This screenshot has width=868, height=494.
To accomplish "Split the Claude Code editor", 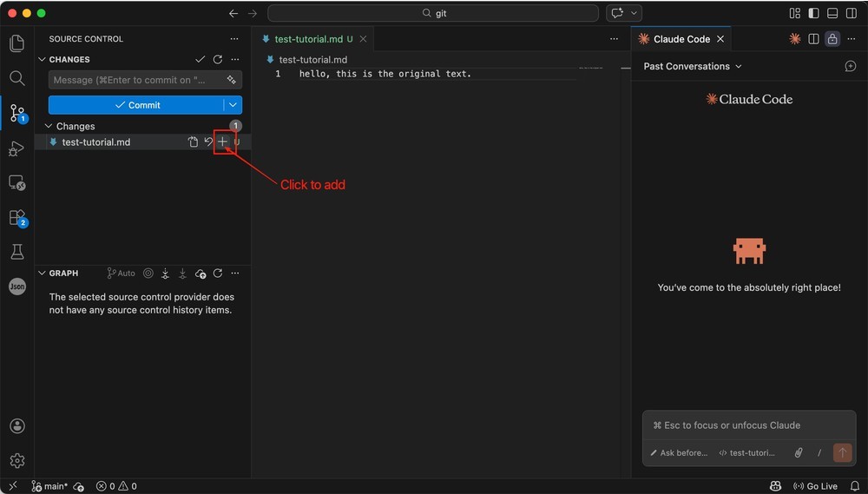I will click(814, 39).
